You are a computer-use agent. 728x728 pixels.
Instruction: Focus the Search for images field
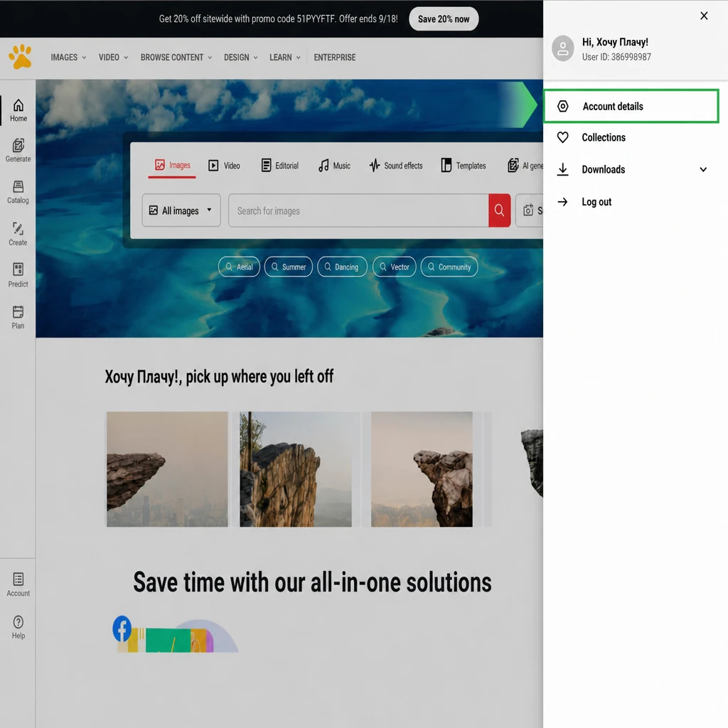pyautogui.click(x=358, y=210)
